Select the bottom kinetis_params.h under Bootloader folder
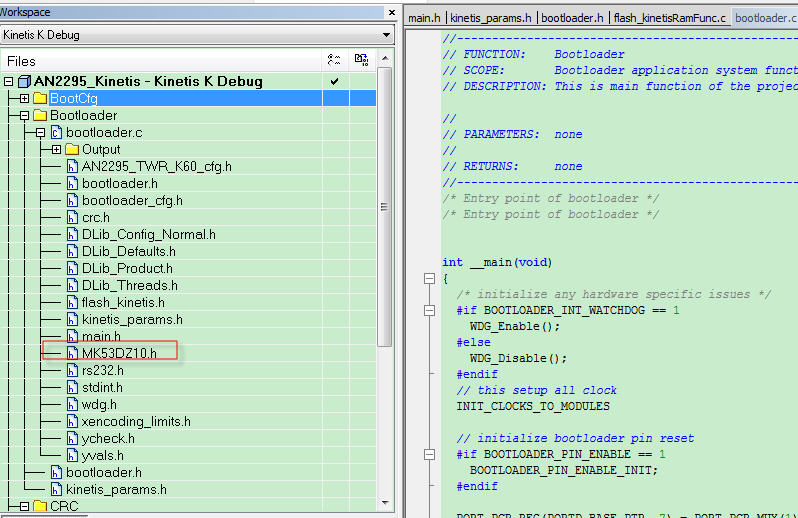 (117, 490)
